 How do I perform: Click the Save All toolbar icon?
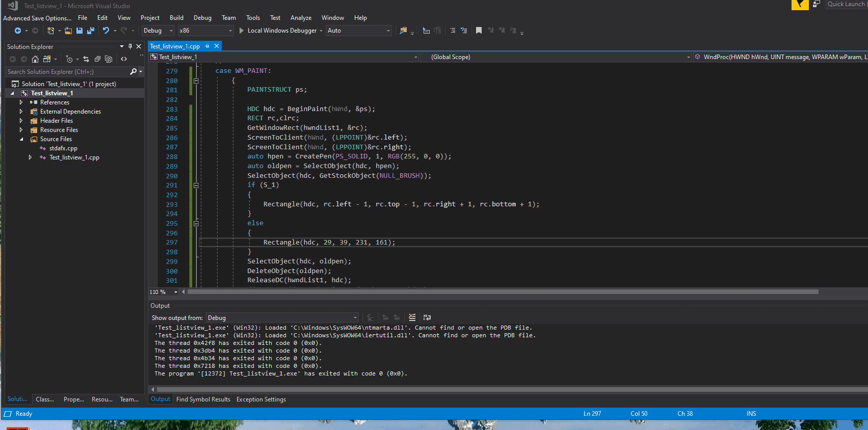(x=91, y=31)
